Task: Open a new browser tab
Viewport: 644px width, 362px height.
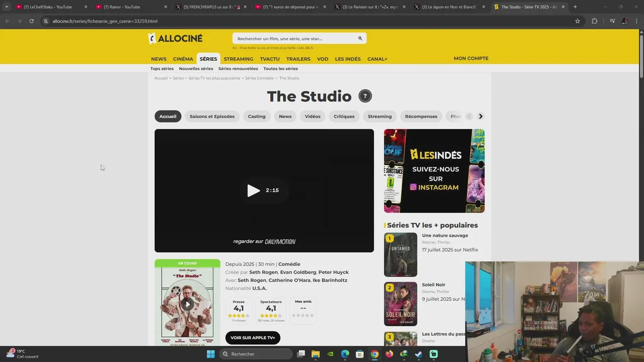Action: click(x=575, y=7)
